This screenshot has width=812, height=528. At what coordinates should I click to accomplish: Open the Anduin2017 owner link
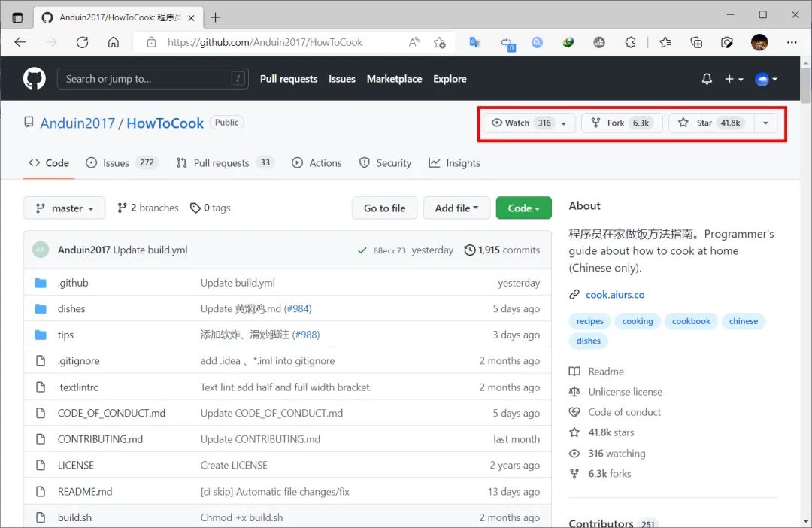77,123
